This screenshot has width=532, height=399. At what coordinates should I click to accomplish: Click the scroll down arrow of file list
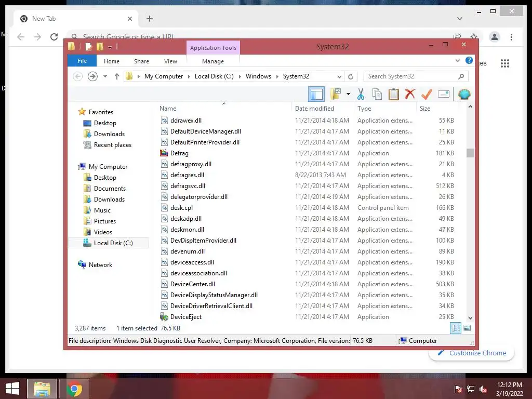click(470, 318)
